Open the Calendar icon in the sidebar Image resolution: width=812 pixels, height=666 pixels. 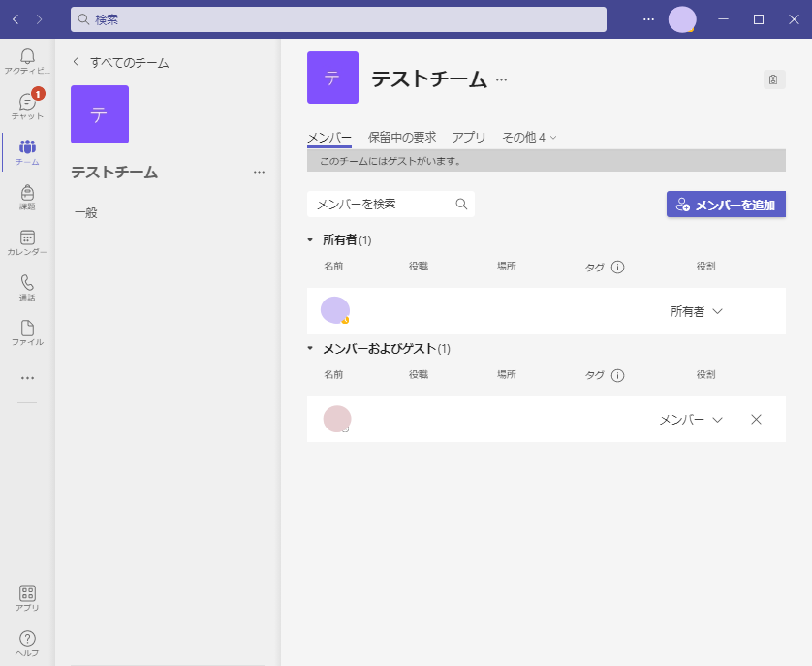pos(27,242)
